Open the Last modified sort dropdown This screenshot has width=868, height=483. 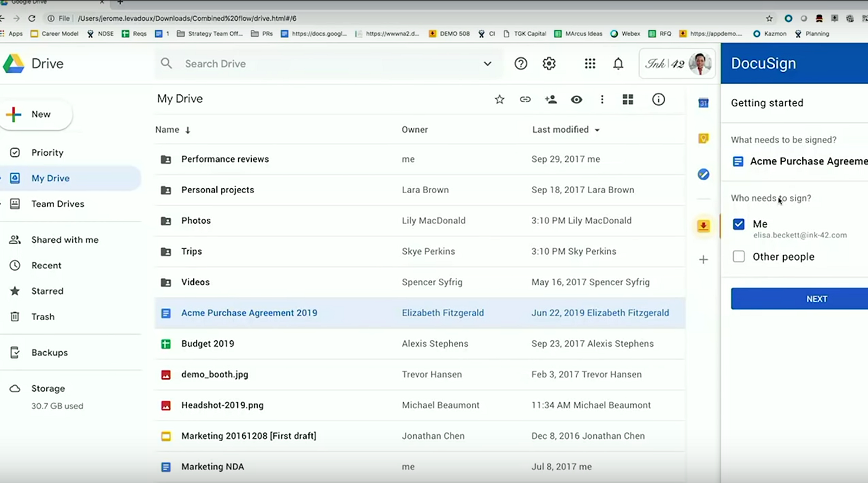pos(597,130)
